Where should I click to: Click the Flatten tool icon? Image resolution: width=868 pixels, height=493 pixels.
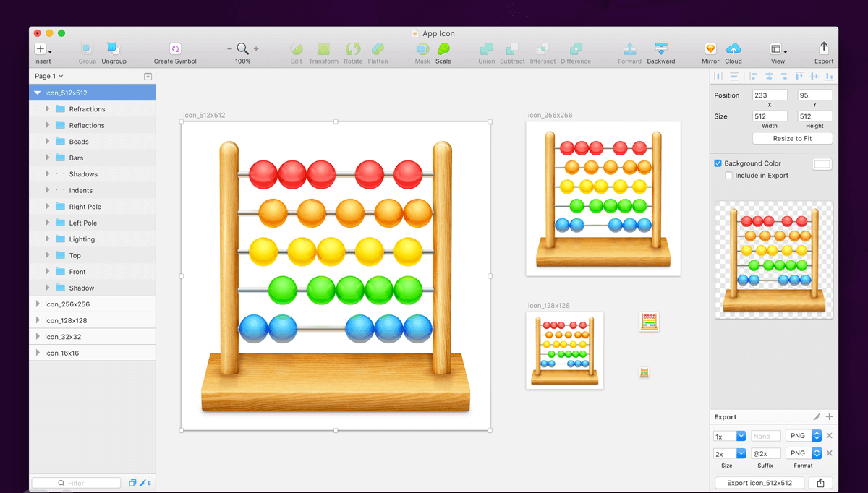[x=378, y=48]
